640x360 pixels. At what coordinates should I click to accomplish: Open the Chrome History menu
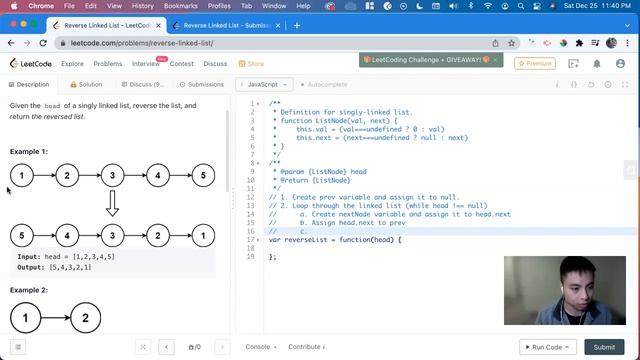click(142, 6)
